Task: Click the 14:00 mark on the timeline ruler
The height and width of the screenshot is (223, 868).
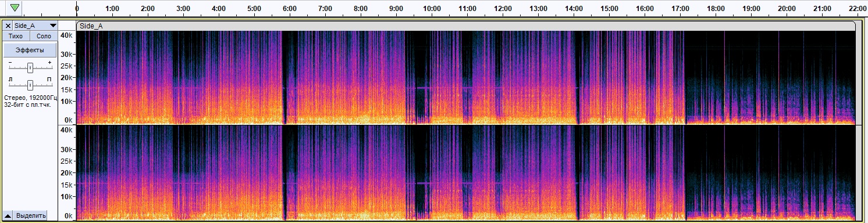Action: (x=574, y=9)
